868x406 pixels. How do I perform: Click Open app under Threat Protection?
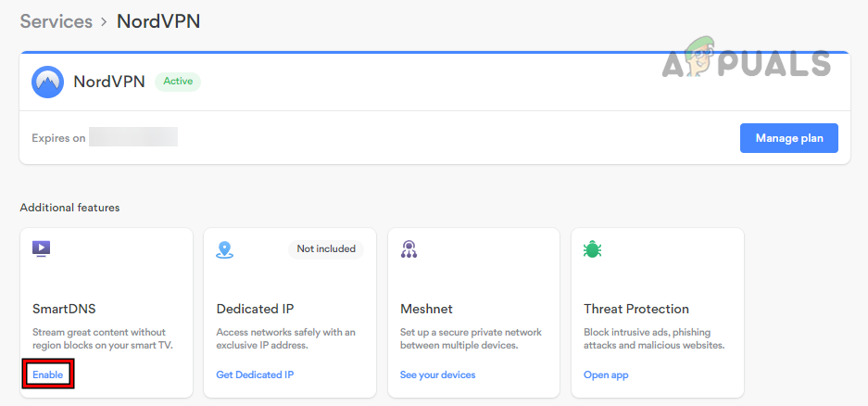[x=606, y=374]
